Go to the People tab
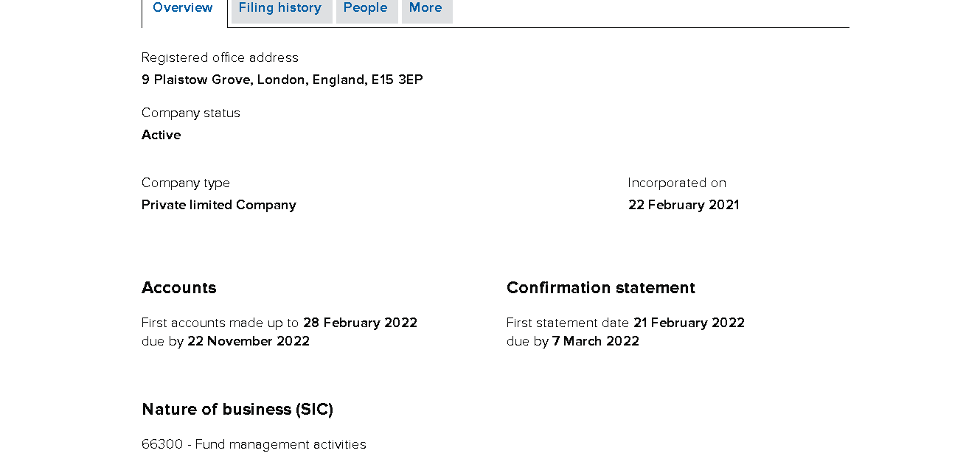The image size is (980, 470). (366, 8)
